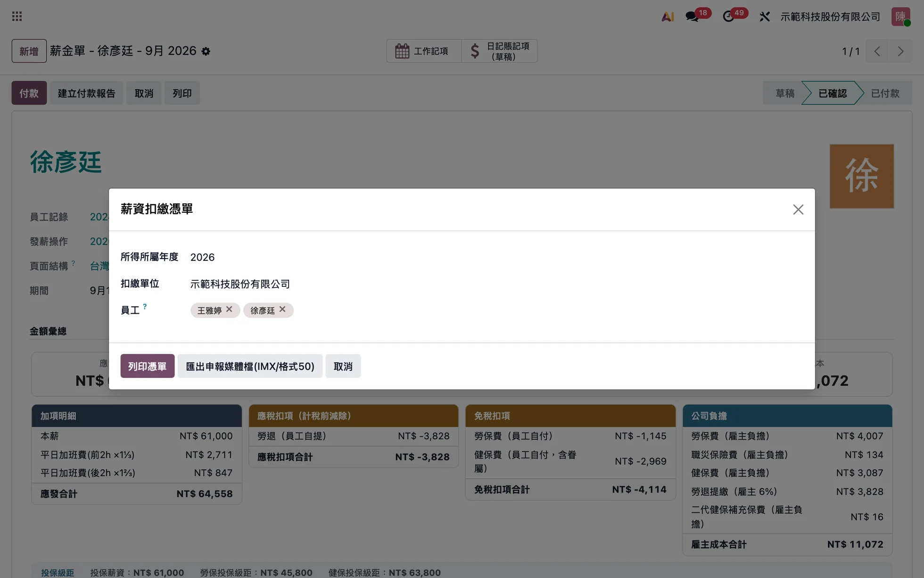Click the 列印憑單 button
Viewport: 924px width, 578px height.
click(147, 366)
